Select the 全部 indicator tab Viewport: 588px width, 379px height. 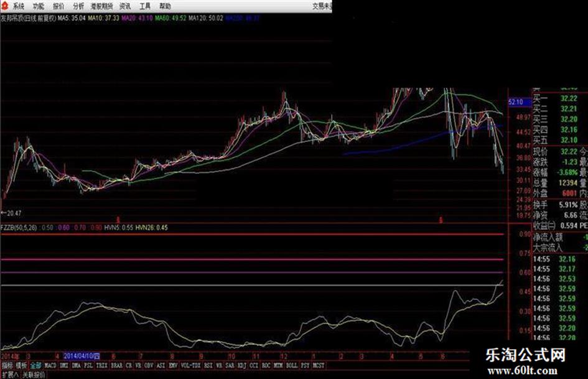(35, 365)
